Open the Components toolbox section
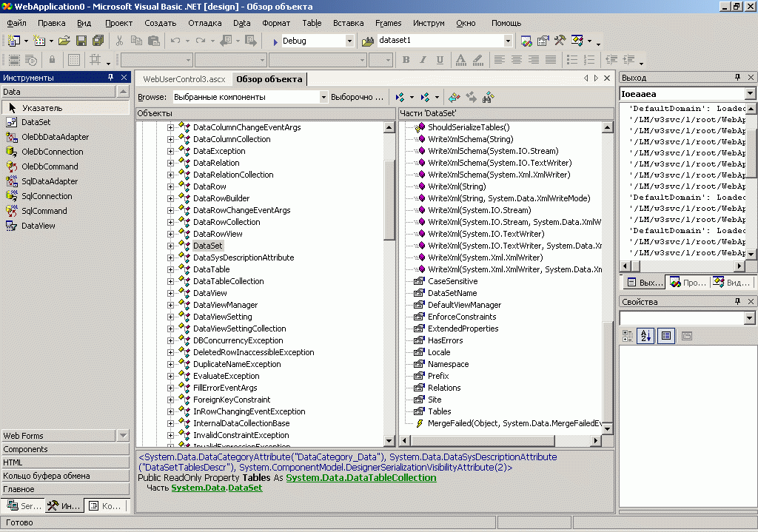Image resolution: width=758 pixels, height=532 pixels. (x=65, y=449)
